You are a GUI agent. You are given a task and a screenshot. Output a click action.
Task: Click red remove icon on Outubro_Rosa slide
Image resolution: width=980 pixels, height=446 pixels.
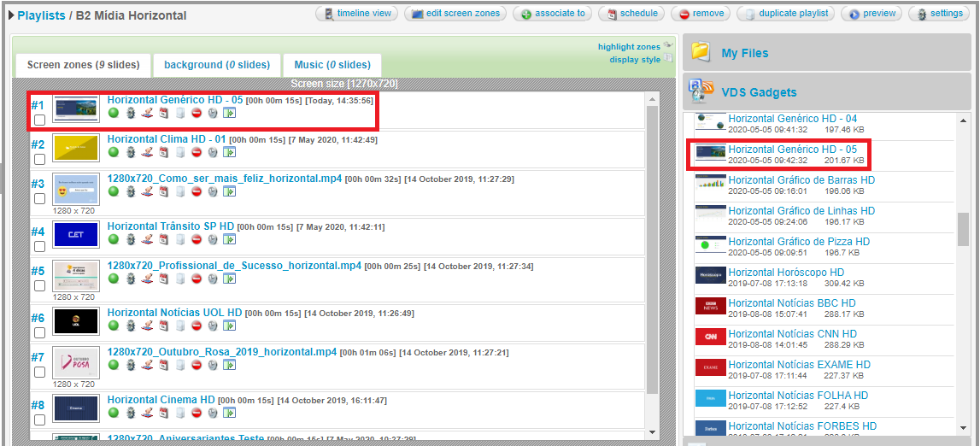click(x=197, y=364)
